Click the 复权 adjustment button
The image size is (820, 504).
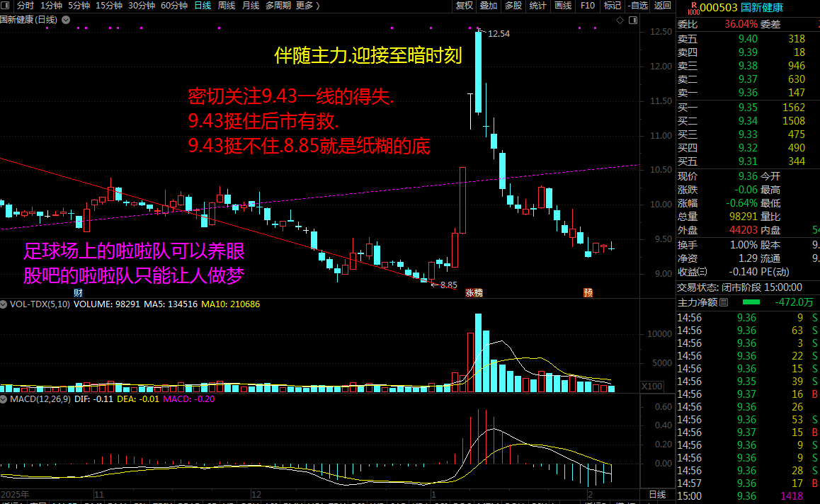coord(465,5)
